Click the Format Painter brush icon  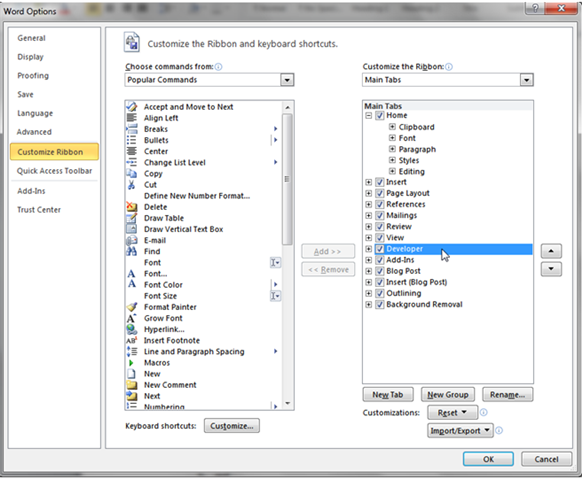[x=131, y=307]
